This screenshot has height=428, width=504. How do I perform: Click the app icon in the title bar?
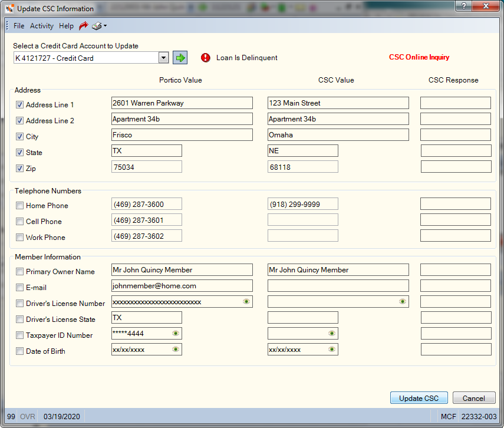[9, 8]
